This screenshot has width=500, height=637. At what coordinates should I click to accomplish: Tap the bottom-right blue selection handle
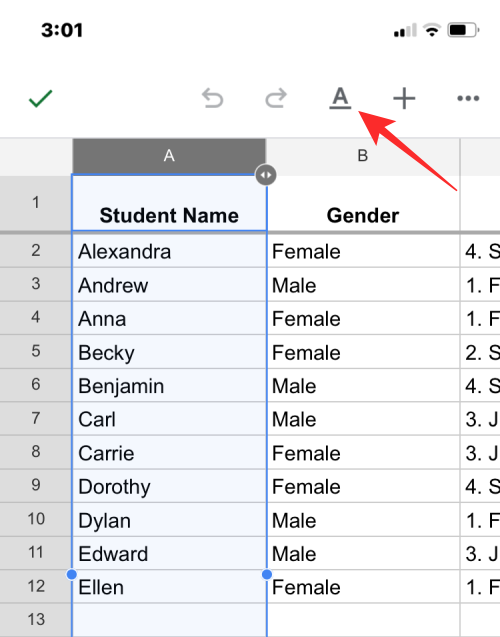point(267,574)
